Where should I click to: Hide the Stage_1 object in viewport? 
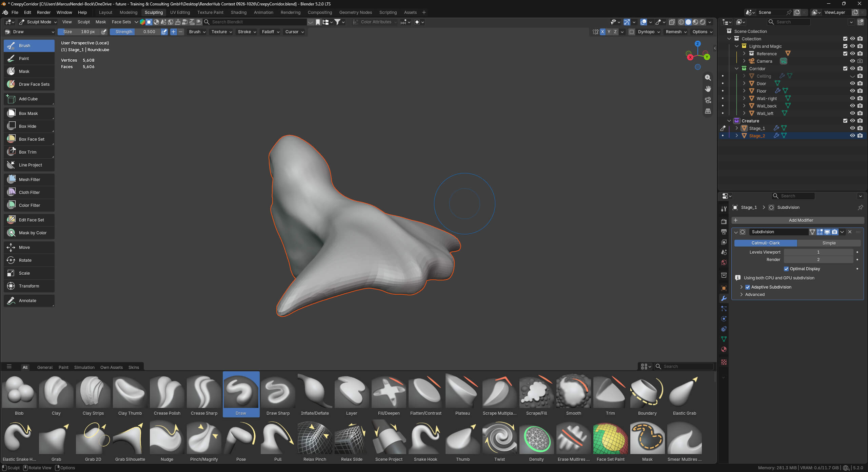coord(852,128)
